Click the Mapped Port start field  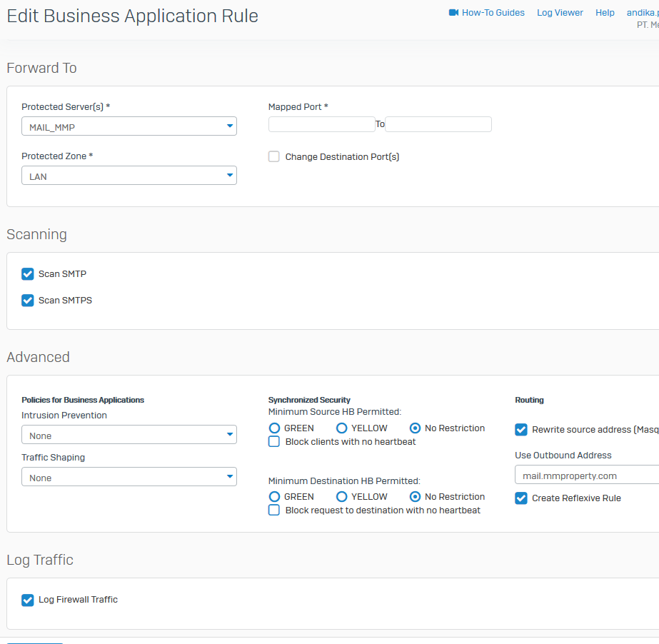point(321,124)
